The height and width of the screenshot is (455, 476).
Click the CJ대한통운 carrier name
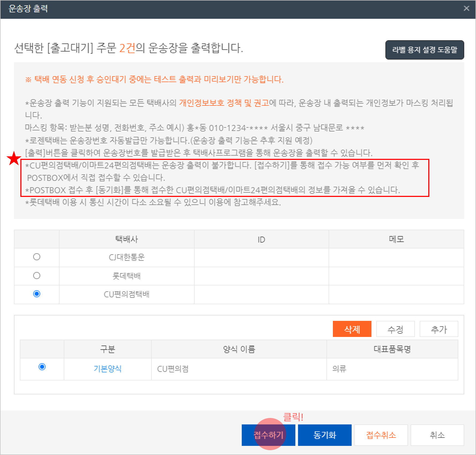(127, 257)
